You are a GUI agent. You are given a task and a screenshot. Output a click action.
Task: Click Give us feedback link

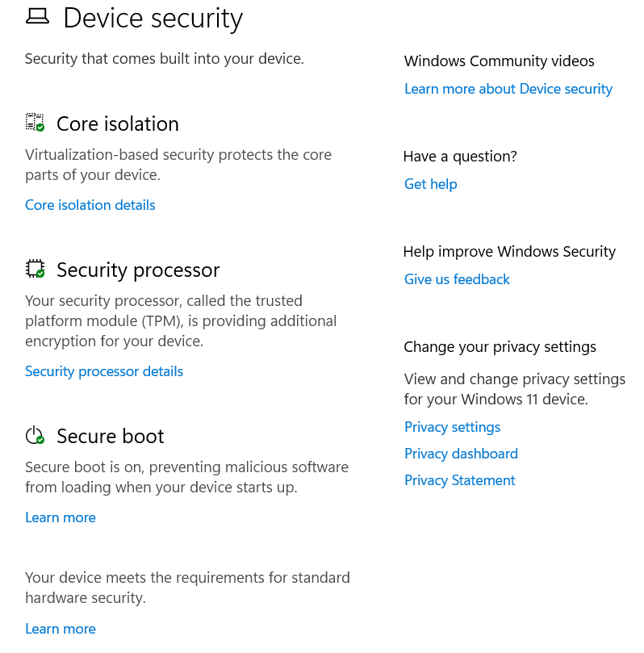point(457,279)
